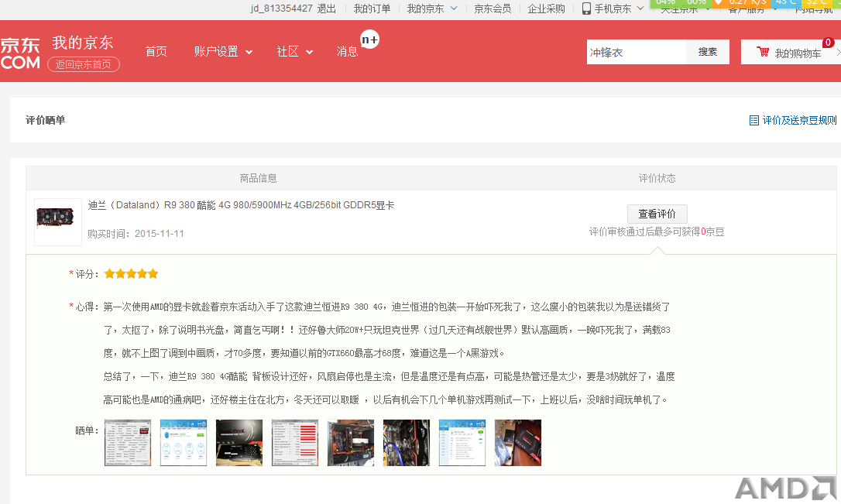Open 评价及送京豆规则 link
841x504 pixels.
799,120
